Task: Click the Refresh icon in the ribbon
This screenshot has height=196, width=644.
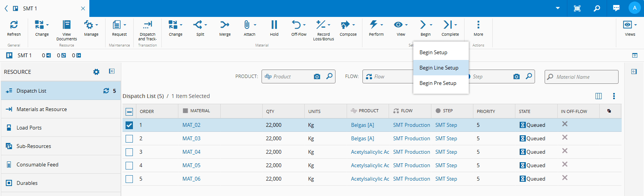Action: [x=14, y=25]
